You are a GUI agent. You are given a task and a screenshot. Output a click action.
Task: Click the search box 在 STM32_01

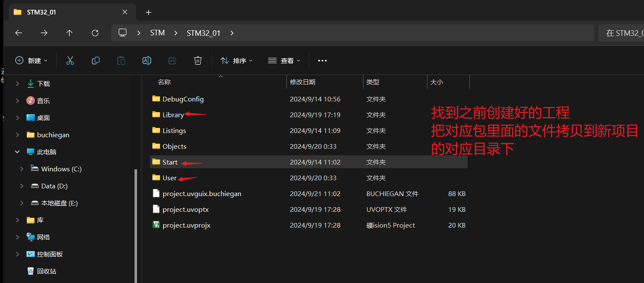coord(621,33)
